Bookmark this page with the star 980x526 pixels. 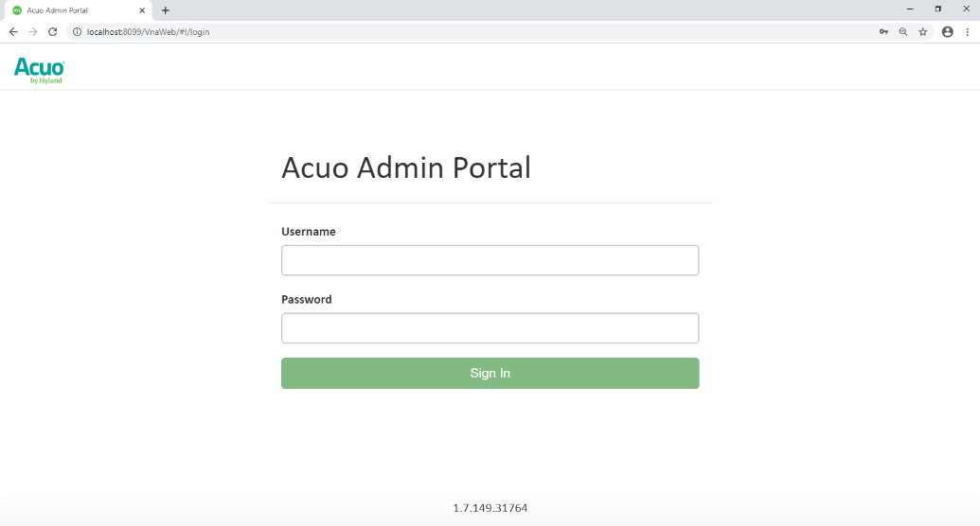click(x=923, y=31)
